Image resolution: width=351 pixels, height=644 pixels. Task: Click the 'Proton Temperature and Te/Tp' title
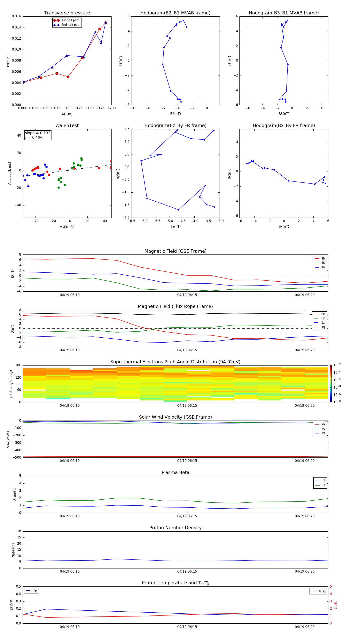[x=175, y=583]
